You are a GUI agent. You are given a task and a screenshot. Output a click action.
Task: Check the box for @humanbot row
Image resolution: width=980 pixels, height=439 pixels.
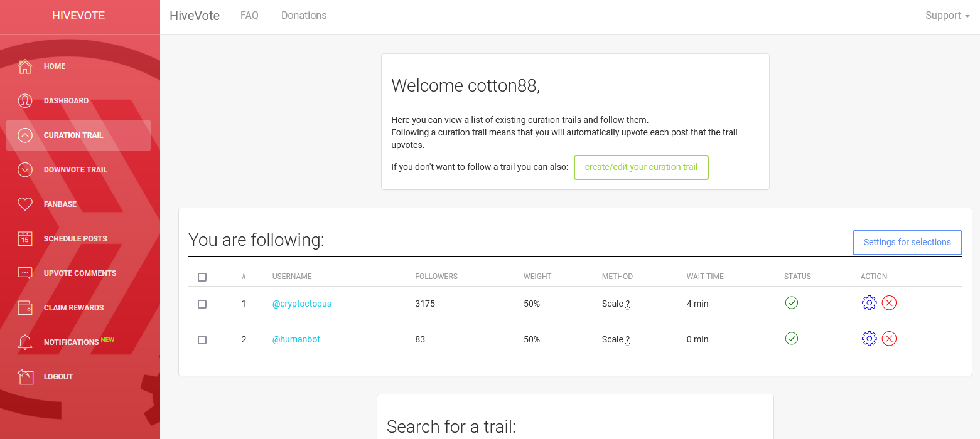click(202, 340)
